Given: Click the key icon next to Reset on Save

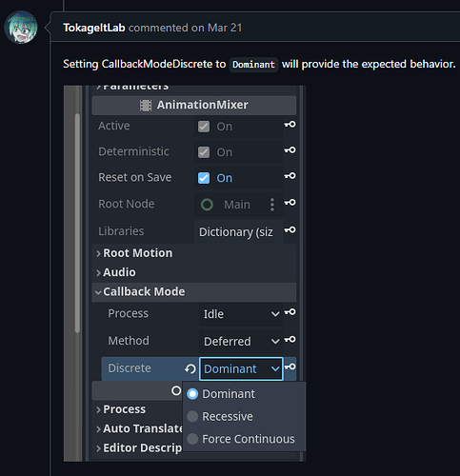Looking at the screenshot, I should [x=290, y=175].
